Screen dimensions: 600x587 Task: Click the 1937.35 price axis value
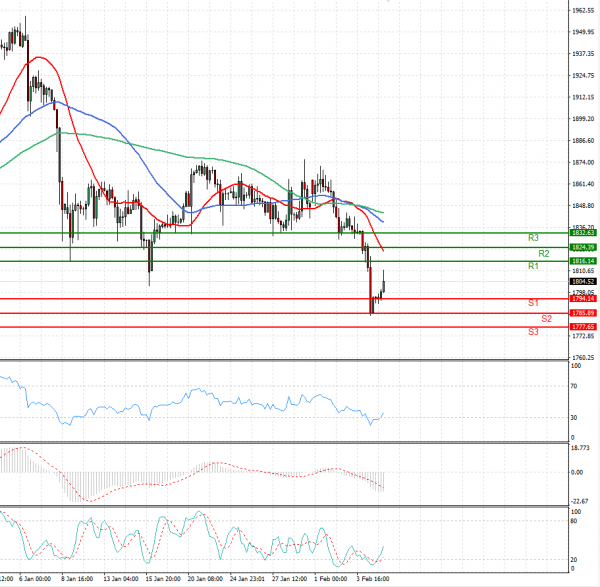coord(583,54)
